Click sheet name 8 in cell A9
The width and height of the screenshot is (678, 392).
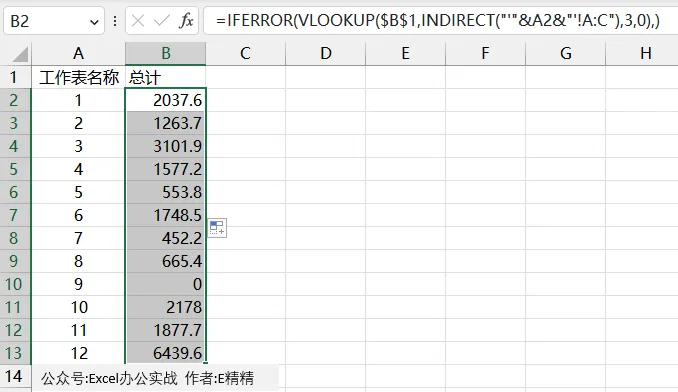coord(78,261)
